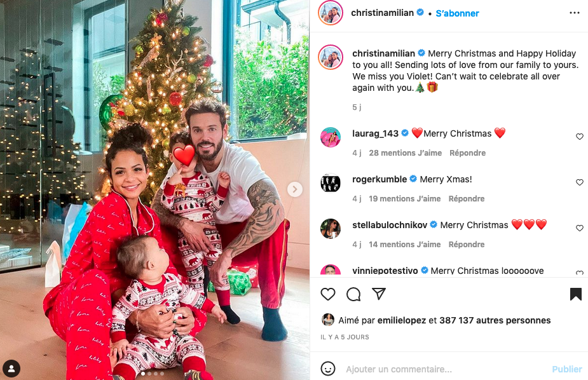The image size is (588, 380).
Task: Show tagged people icon on photo
Action: pos(11,369)
